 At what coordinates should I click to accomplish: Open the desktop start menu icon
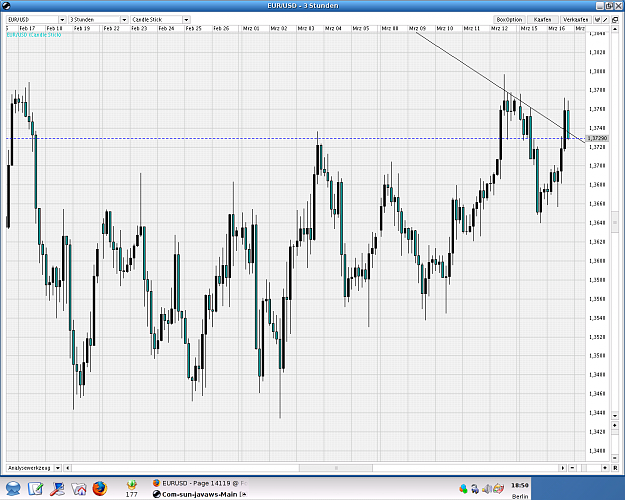pos(13,488)
